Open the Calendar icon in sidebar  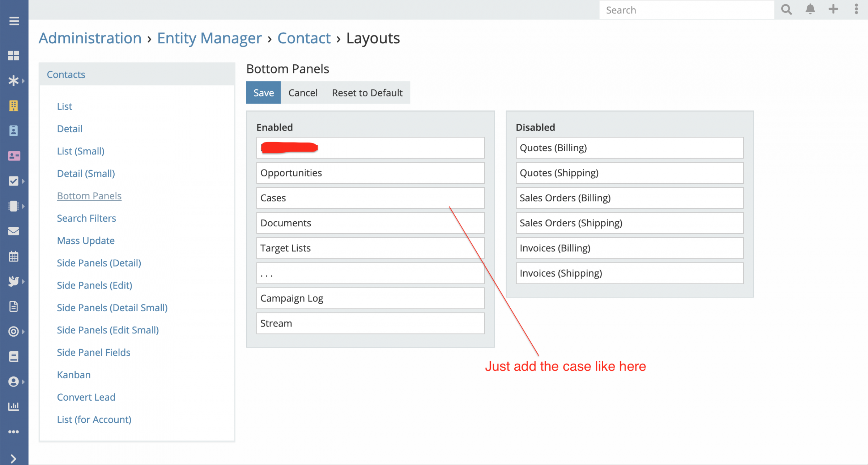tap(13, 256)
